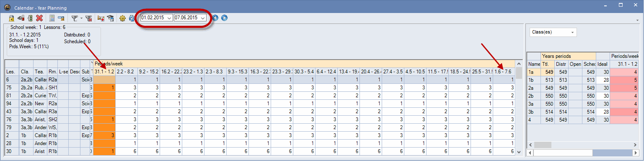The image size is (644, 161).
Task: Go to next period with right arrow
Action: [x=224, y=18]
